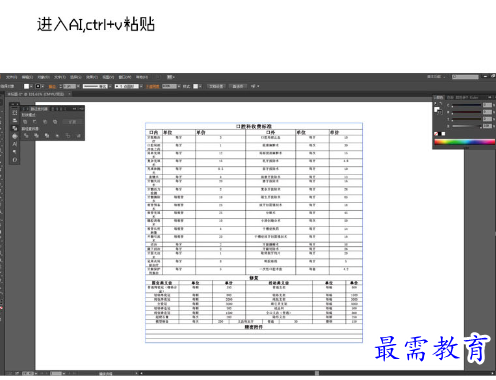The width and height of the screenshot is (496, 380).
Task: Select the Minus Front shape mode icon
Action: [x=35, y=122]
